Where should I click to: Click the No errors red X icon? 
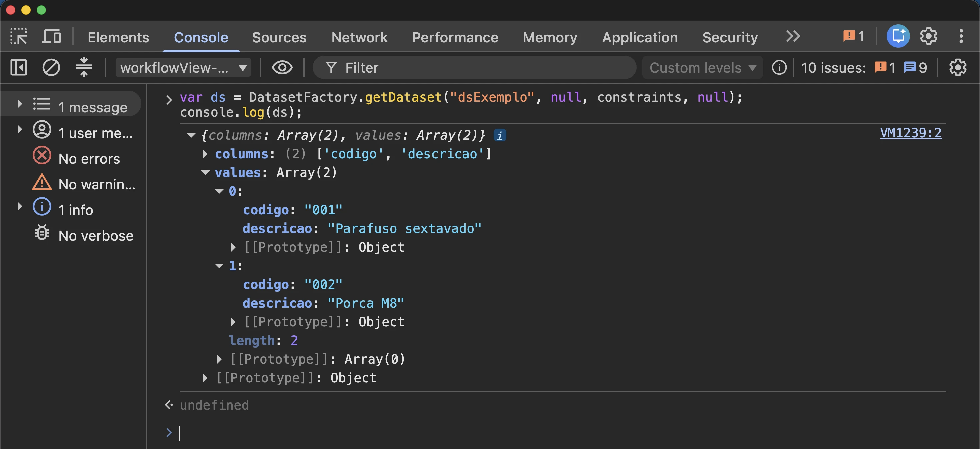coord(42,155)
